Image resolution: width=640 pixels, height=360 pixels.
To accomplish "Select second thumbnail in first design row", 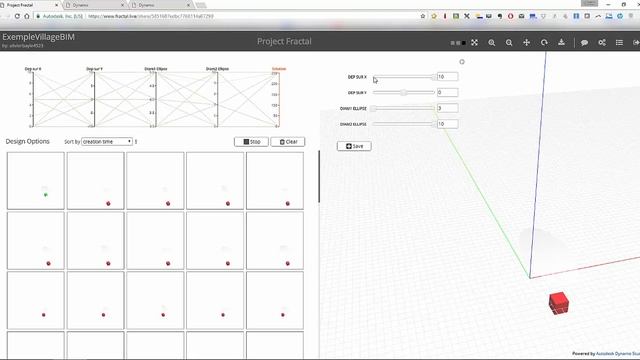I will (x=96, y=181).
